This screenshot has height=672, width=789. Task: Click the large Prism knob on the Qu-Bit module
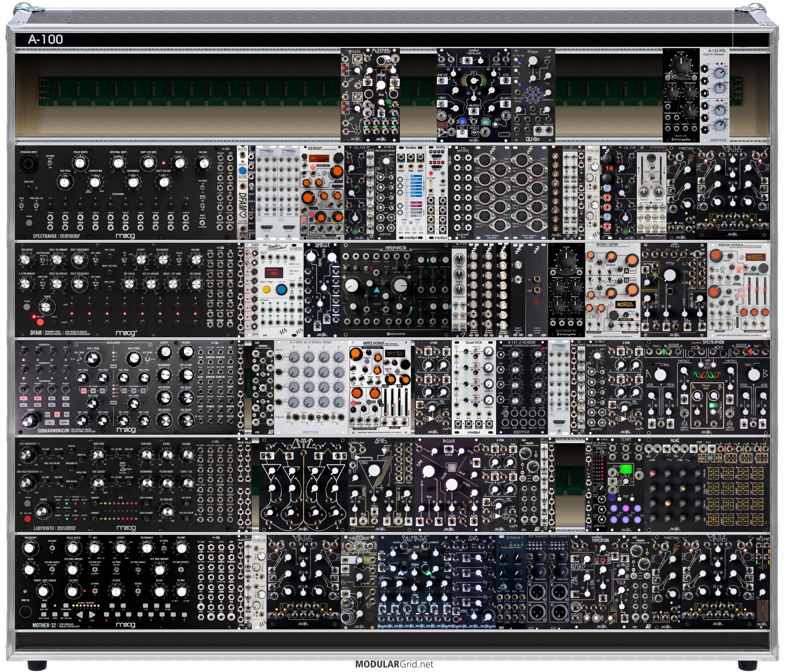tap(533, 61)
